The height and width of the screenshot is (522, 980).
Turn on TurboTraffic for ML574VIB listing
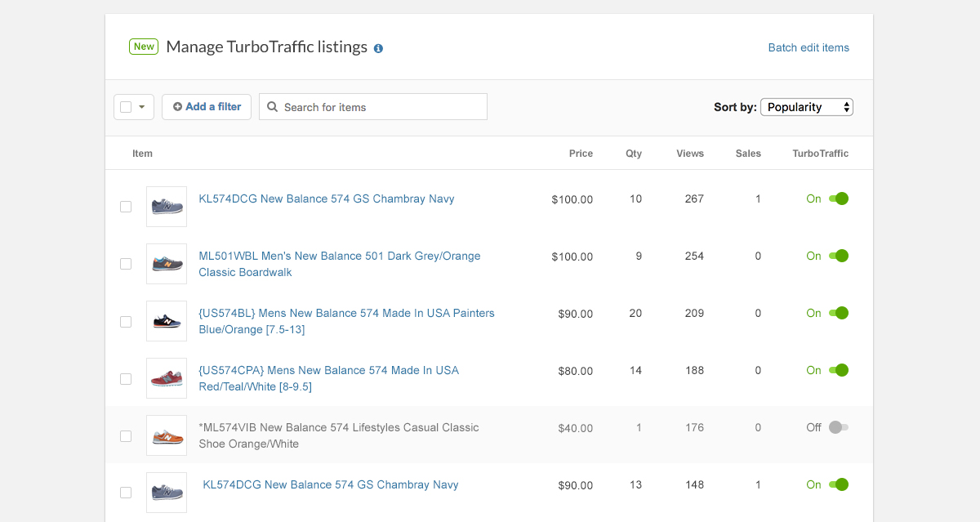pos(839,427)
